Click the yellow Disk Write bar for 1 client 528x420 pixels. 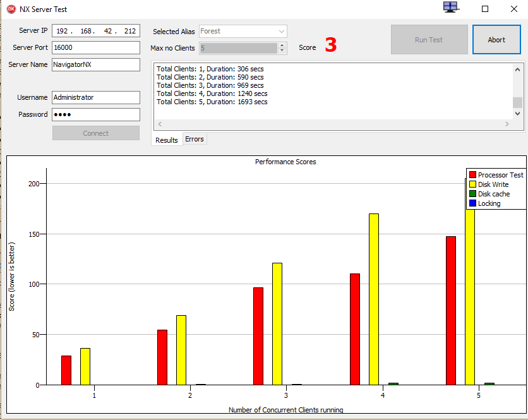pyautogui.click(x=85, y=366)
